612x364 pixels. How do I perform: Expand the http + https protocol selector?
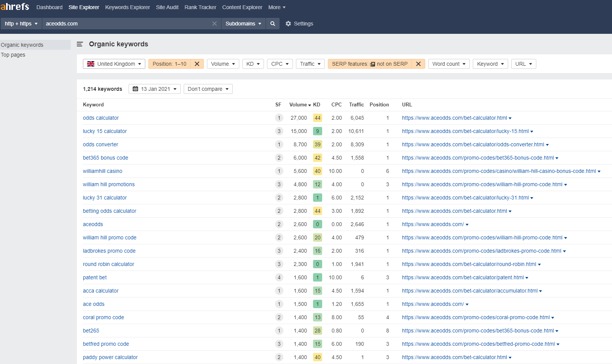tap(21, 24)
